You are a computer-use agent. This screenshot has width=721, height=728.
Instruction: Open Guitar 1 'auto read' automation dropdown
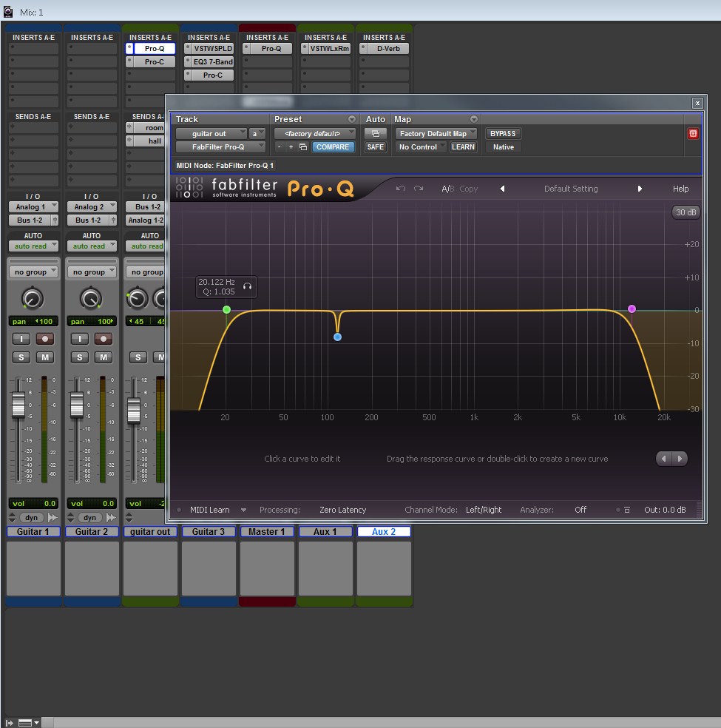point(33,246)
